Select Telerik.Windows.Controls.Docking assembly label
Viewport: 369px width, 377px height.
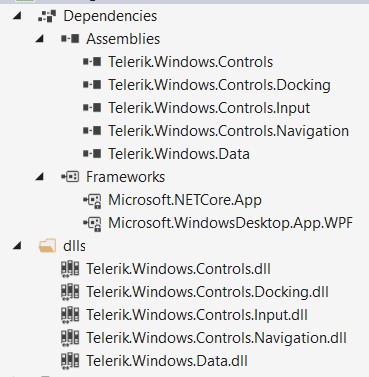(219, 85)
